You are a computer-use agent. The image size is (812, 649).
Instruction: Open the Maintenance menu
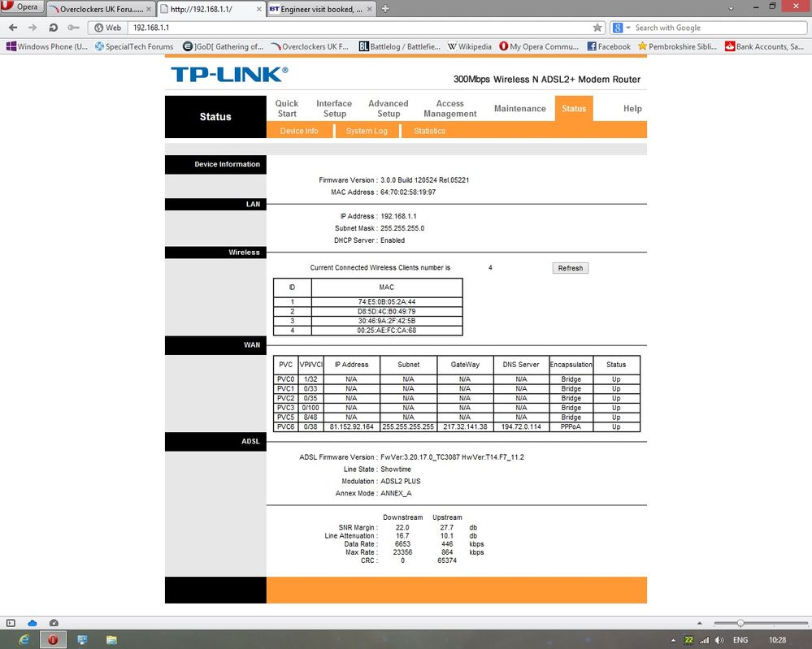pyautogui.click(x=519, y=108)
